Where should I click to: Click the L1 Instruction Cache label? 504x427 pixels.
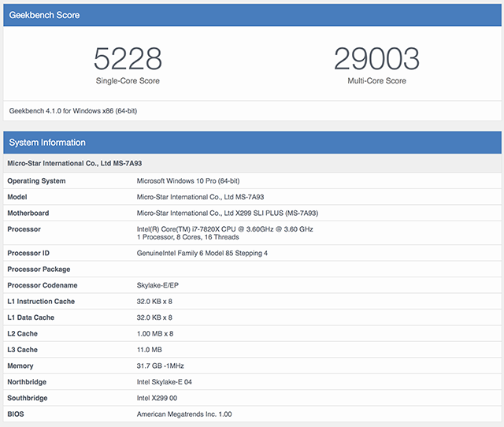(41, 302)
